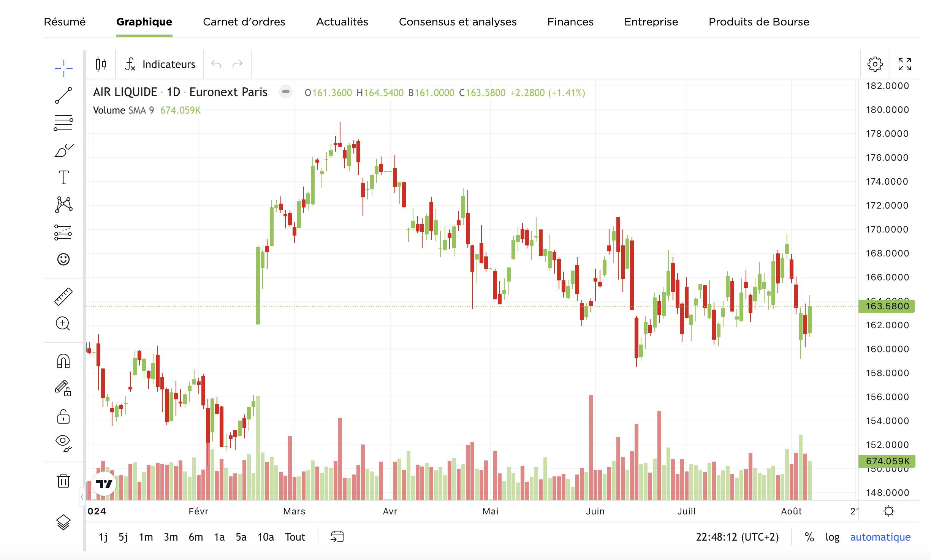This screenshot has height=560, width=931.
Task: Open the candlestick chart type dropdown
Action: [x=101, y=64]
